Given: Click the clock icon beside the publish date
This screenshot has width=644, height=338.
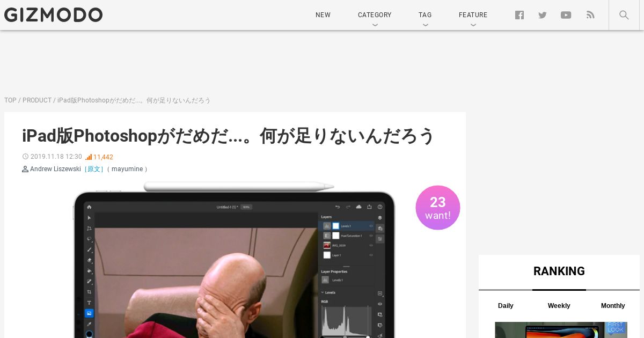Looking at the screenshot, I should pyautogui.click(x=25, y=157).
